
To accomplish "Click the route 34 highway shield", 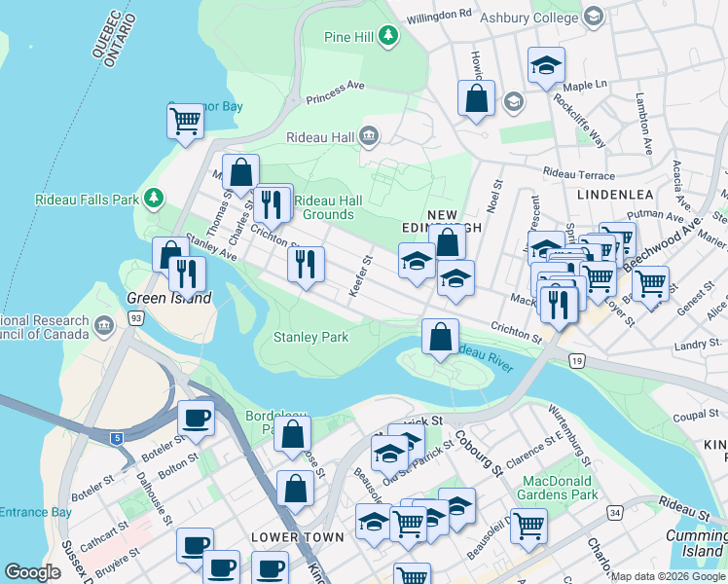I will pyautogui.click(x=615, y=513).
